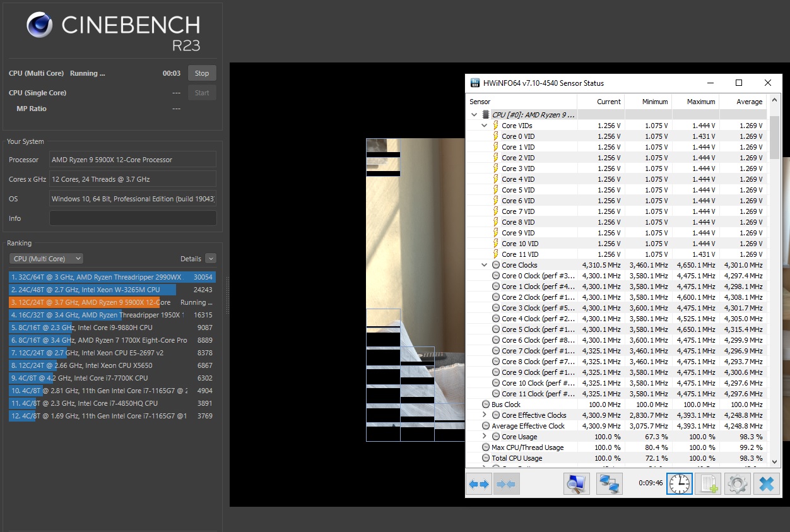Click the Max CPU/Thread Usage round icon
The height and width of the screenshot is (532, 790).
[x=486, y=447]
